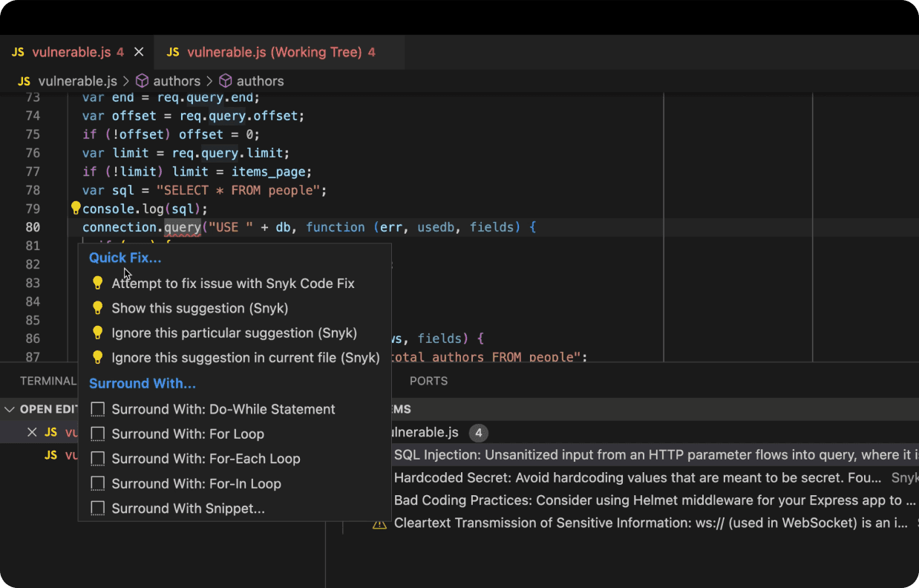Click lightbulb for 'Ignore in current file'
Image resolution: width=919 pixels, height=588 pixels.
97,358
